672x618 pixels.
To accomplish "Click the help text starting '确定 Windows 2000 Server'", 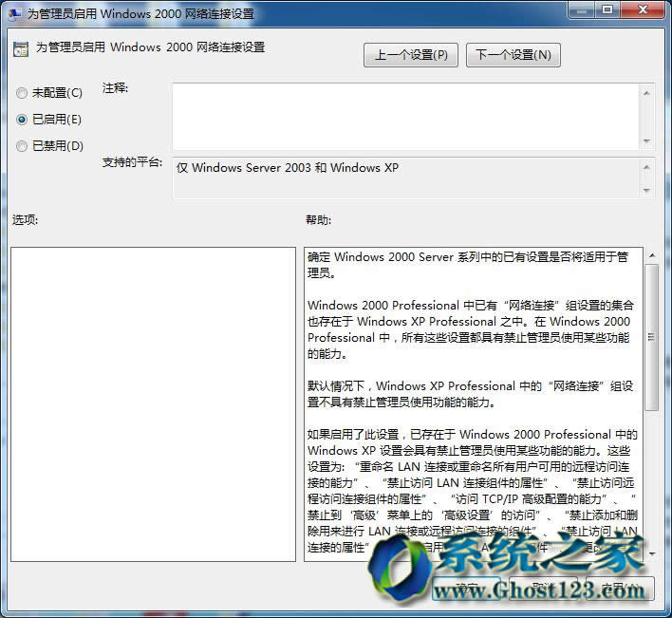I will coord(468,265).
